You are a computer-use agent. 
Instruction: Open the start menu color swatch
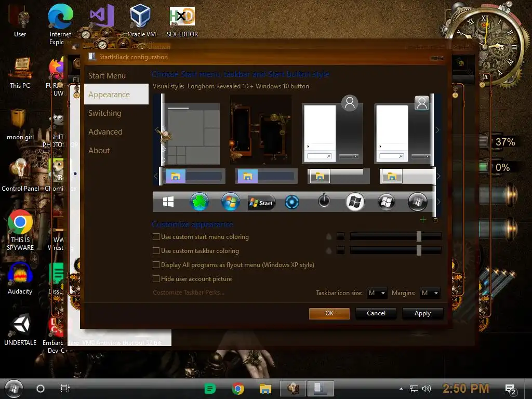(x=340, y=236)
